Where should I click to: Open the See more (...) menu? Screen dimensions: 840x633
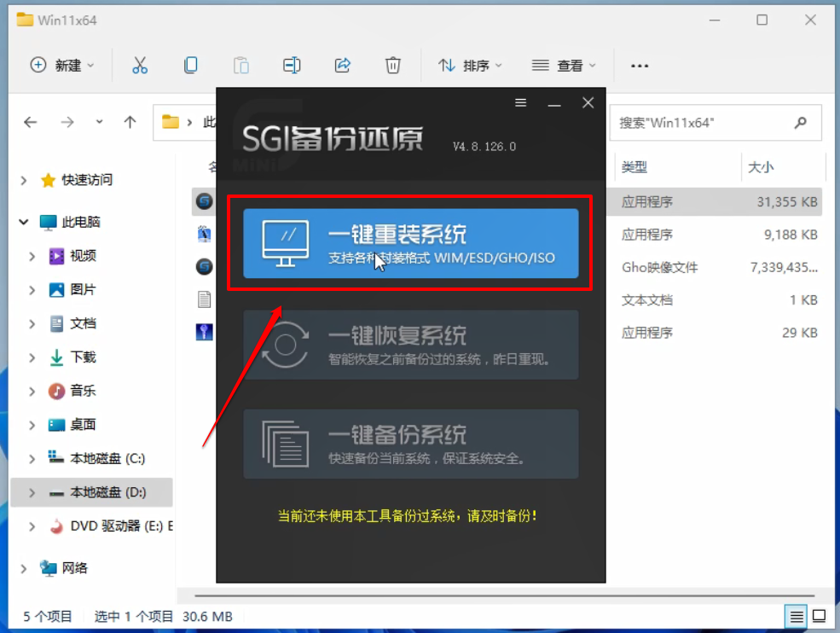click(x=639, y=64)
